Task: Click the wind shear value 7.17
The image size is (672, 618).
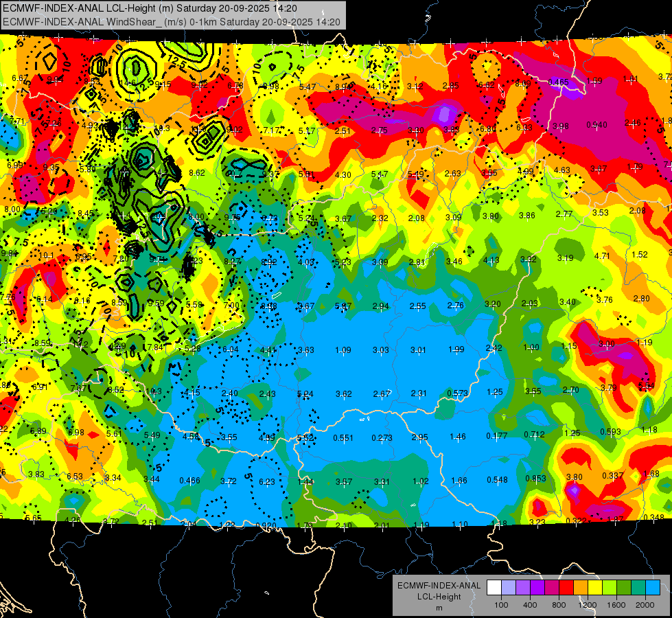Action: [271, 130]
